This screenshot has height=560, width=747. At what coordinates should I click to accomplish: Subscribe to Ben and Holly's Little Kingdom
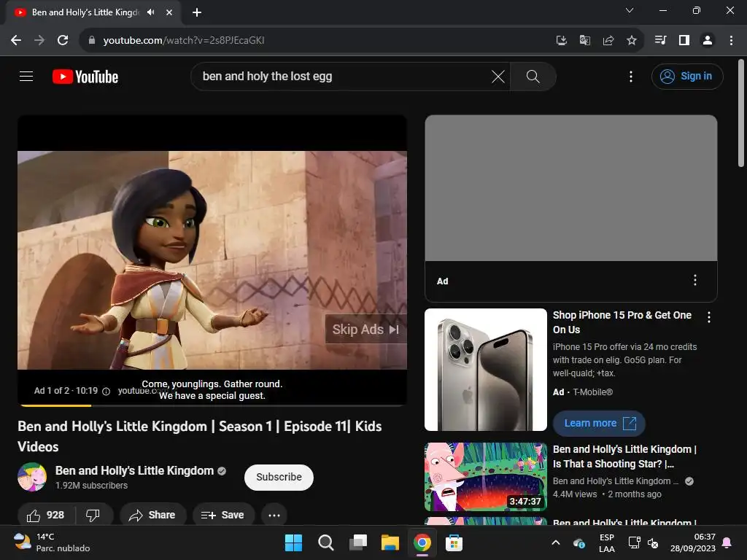pyautogui.click(x=279, y=477)
